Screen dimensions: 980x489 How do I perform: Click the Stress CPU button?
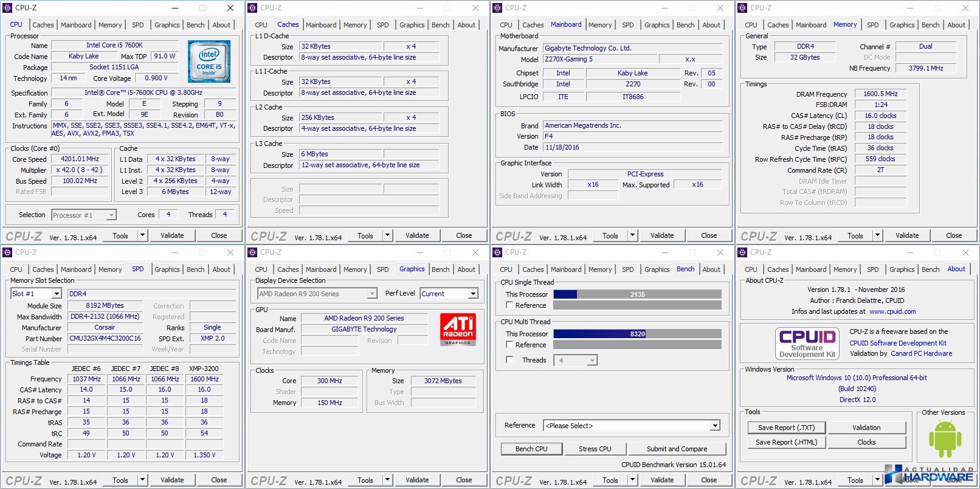coord(595,449)
